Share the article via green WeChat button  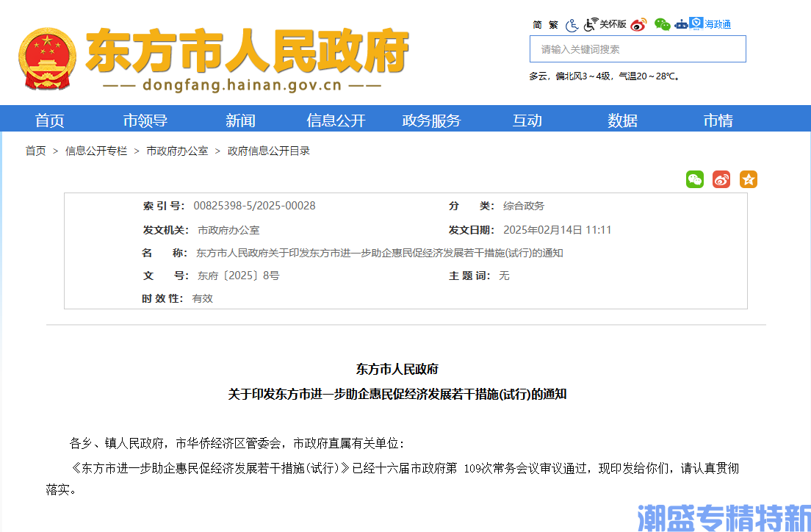click(x=695, y=179)
